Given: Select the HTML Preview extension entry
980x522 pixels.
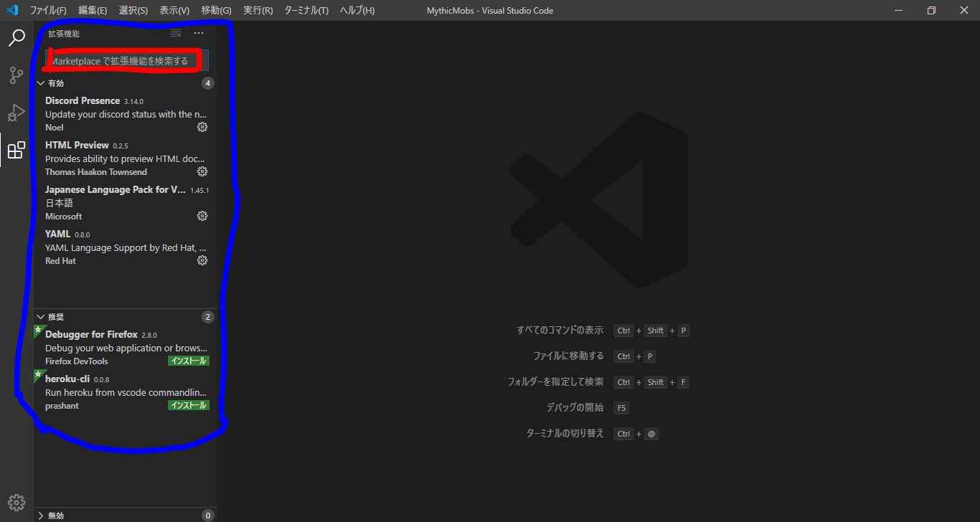Looking at the screenshot, I should click(126, 158).
